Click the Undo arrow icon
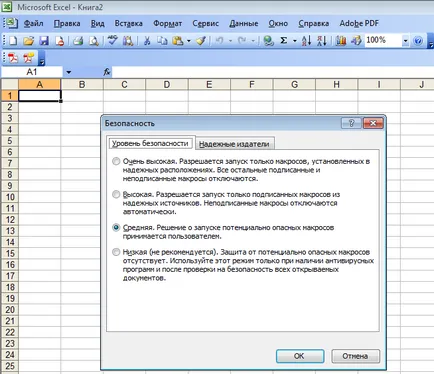The height and width of the screenshot is (374, 434). 219,41
